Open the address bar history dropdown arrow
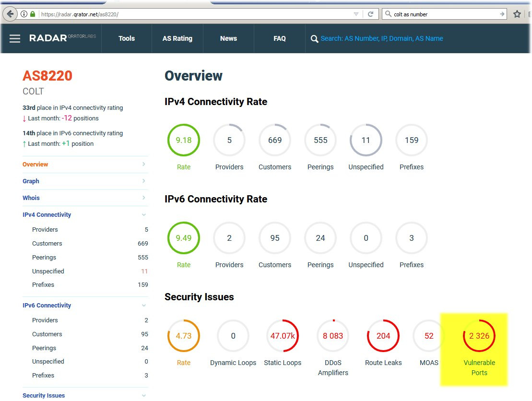The image size is (532, 401). pos(356,14)
